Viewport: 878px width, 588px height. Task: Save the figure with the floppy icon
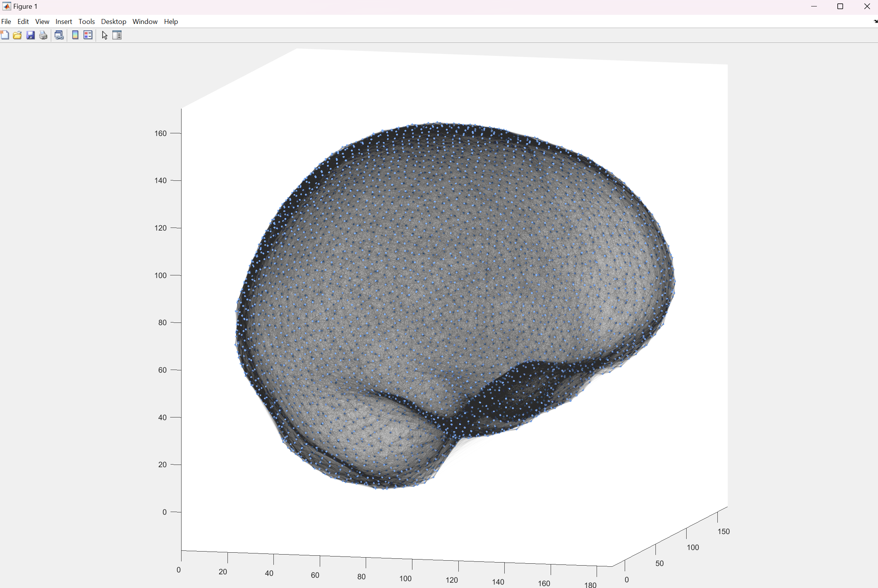pyautogui.click(x=30, y=35)
